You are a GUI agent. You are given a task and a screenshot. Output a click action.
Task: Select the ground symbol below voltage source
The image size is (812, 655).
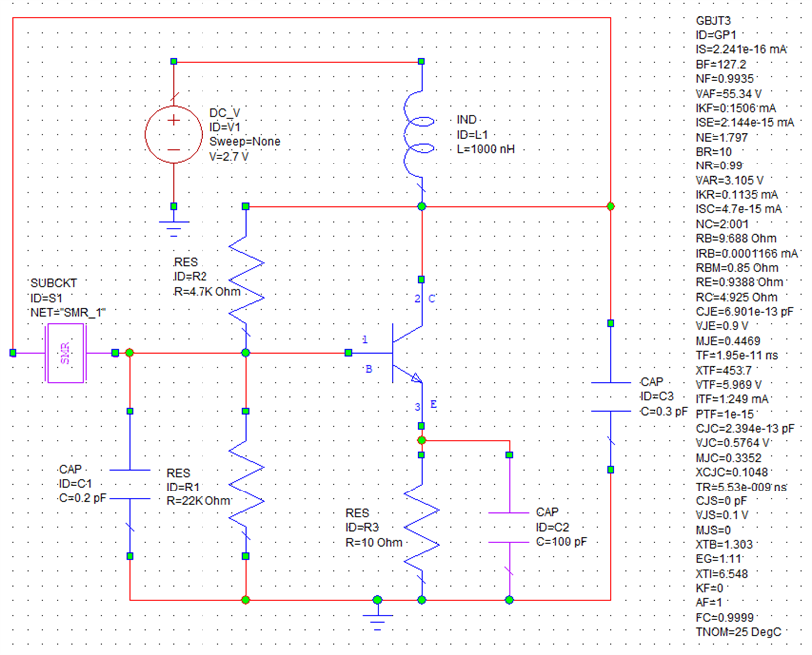tap(173, 210)
